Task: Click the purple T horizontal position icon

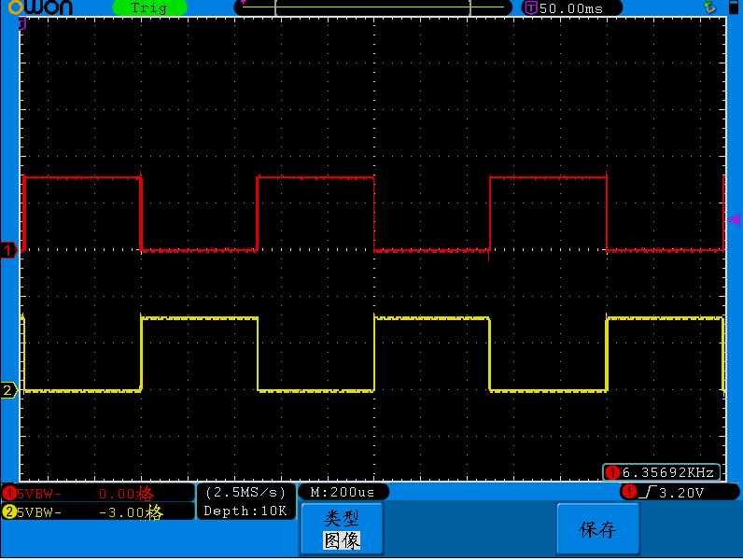Action: pyautogui.click(x=531, y=8)
